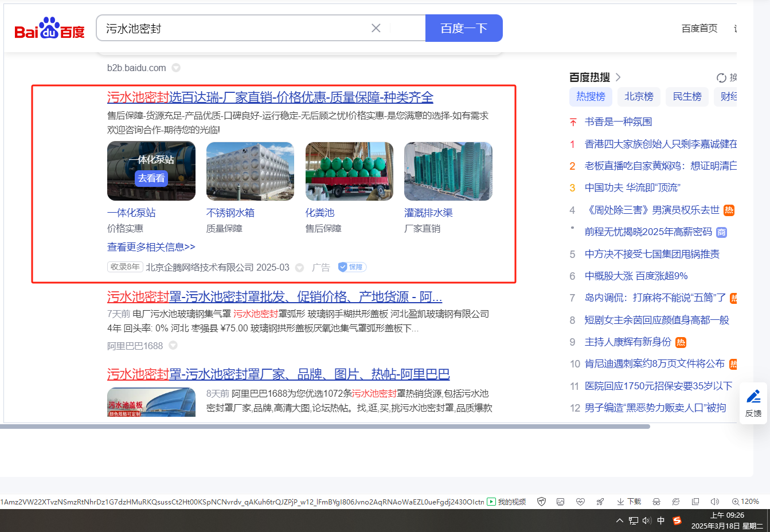Open the 不锈钢水箱 product thumbnail
The width and height of the screenshot is (770, 532).
pyautogui.click(x=250, y=171)
